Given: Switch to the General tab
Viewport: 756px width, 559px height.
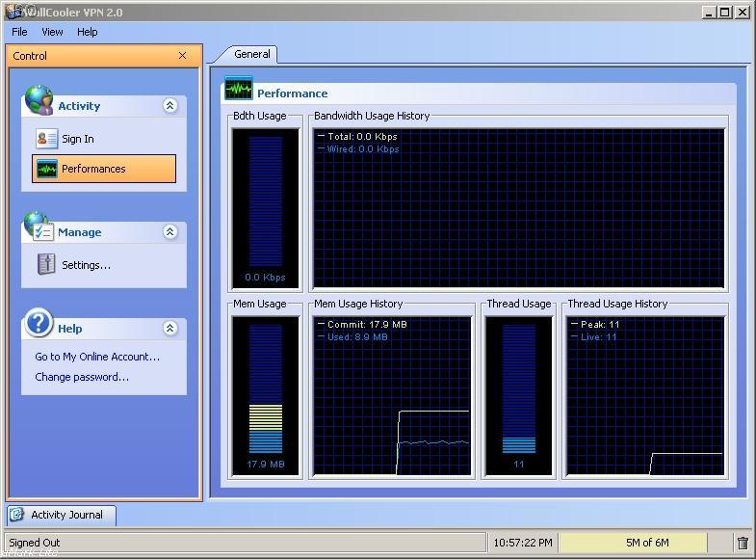Looking at the screenshot, I should tap(252, 54).
